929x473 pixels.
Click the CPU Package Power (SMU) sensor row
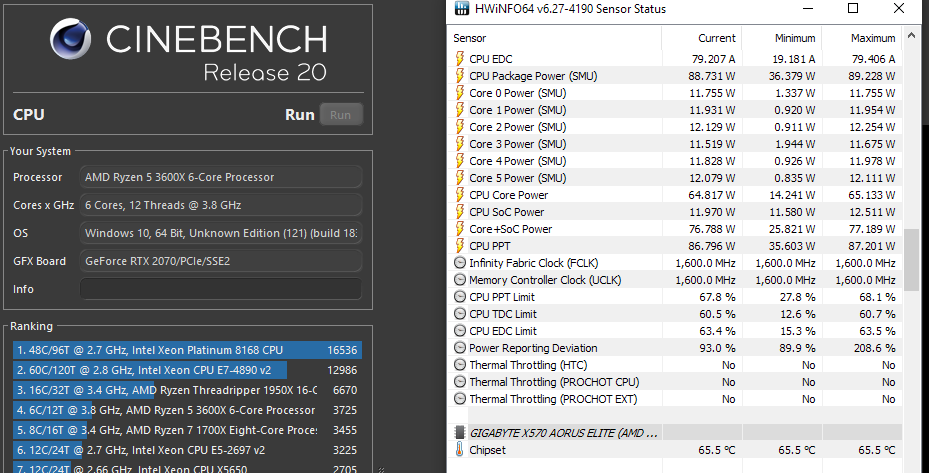tap(675, 76)
